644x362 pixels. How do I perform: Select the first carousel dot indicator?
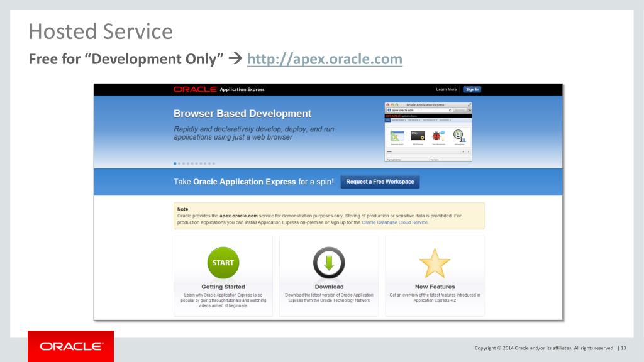[175, 163]
